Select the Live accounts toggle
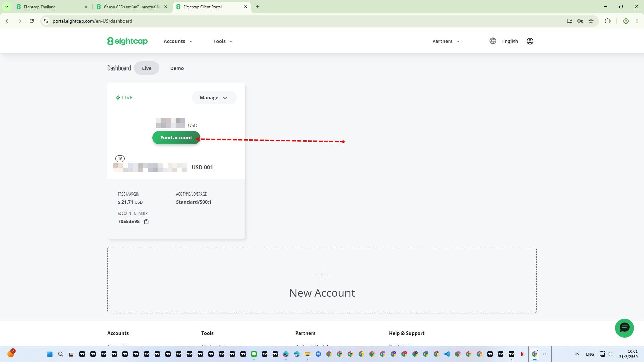The height and width of the screenshot is (362, 644). pos(146,68)
